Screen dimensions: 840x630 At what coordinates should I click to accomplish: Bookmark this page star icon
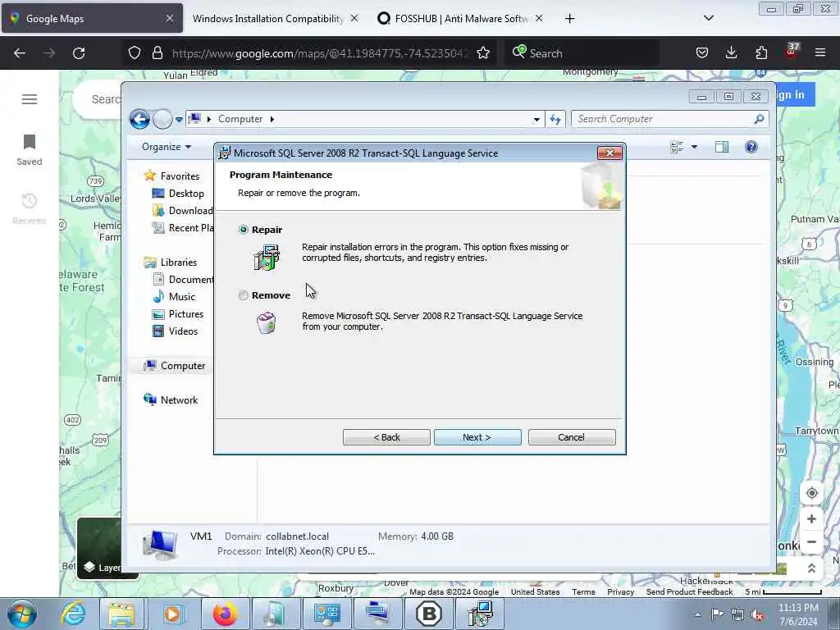click(x=483, y=53)
